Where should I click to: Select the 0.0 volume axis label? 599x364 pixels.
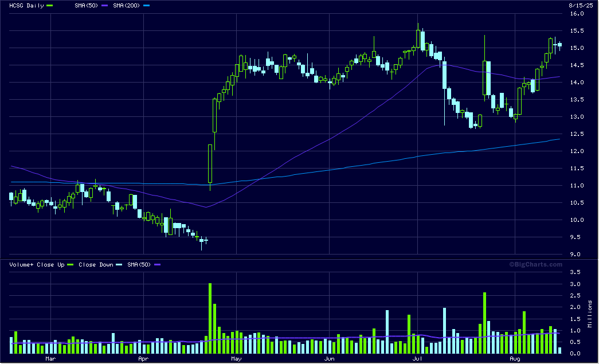(x=575, y=354)
